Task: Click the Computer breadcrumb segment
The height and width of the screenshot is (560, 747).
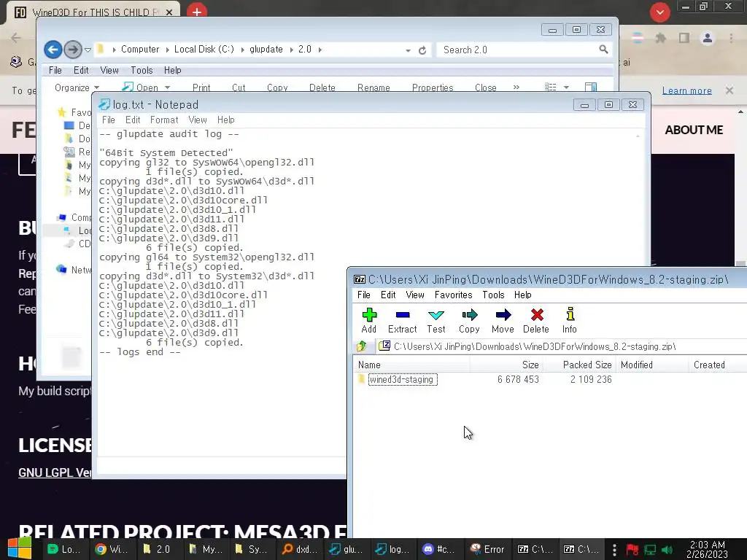Action: [140, 50]
